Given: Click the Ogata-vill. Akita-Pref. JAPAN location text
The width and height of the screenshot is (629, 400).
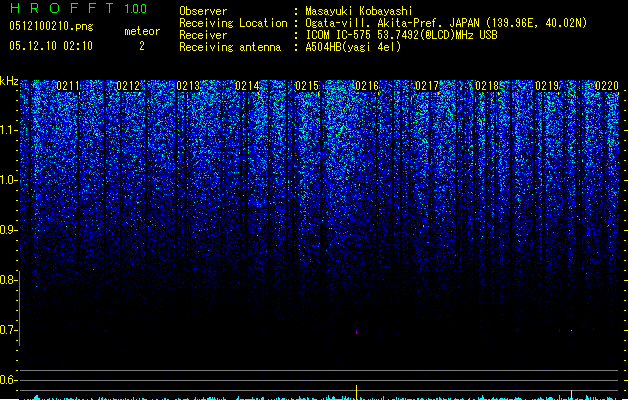Looking at the screenshot, I should pos(446,23).
